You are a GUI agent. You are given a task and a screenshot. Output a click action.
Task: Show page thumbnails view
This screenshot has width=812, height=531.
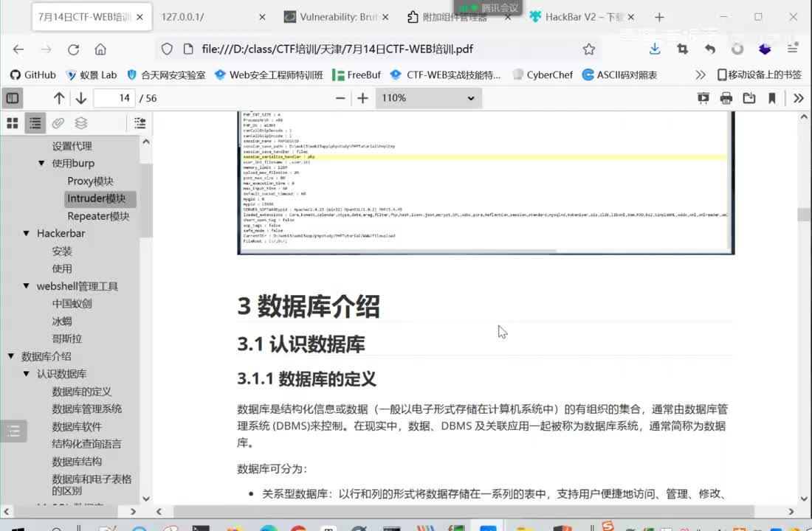(x=13, y=122)
